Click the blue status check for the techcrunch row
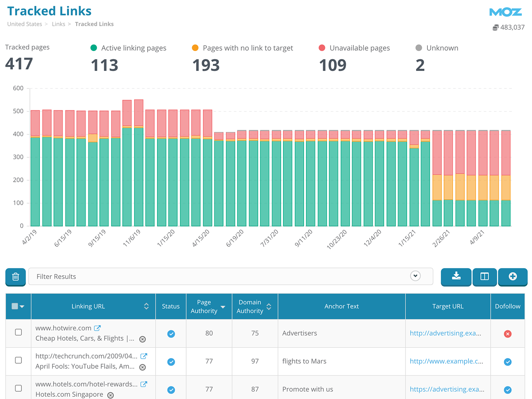The image size is (532, 399). point(171,362)
